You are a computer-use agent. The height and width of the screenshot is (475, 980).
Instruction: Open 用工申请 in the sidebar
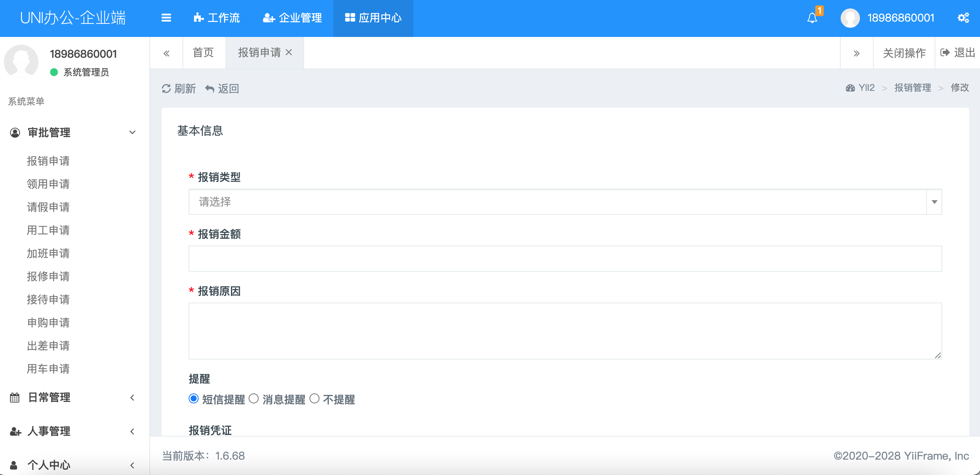click(x=48, y=230)
